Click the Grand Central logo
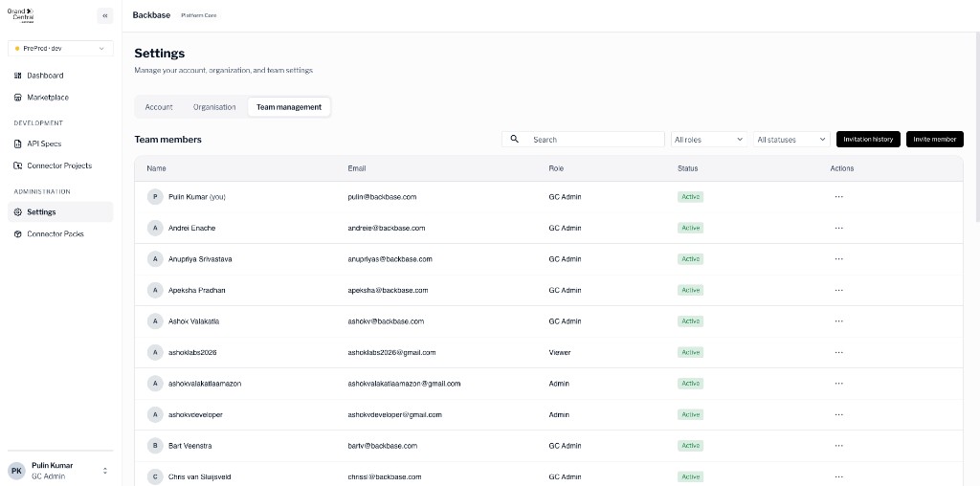980x486 pixels. coord(21,15)
